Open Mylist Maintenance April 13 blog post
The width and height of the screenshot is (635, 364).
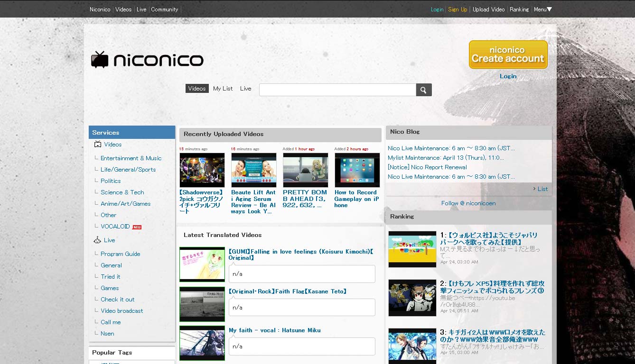pyautogui.click(x=446, y=158)
